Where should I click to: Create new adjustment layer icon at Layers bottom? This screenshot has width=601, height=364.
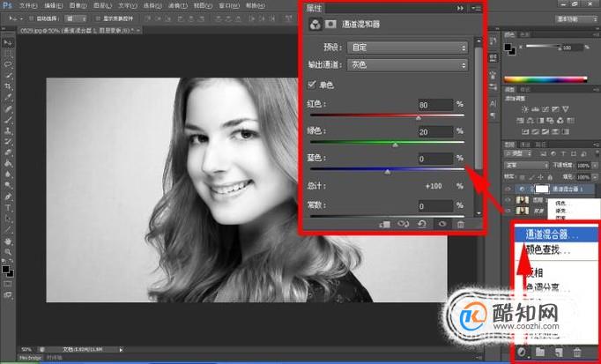[522, 352]
